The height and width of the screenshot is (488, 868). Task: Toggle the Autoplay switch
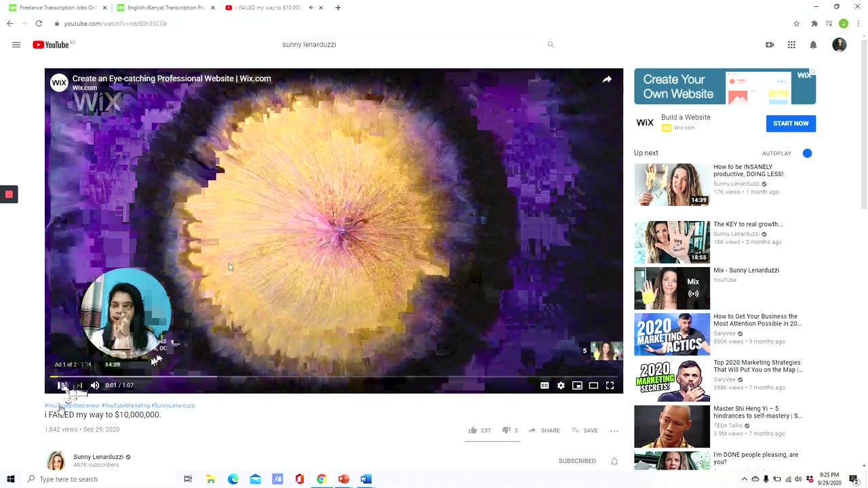(x=807, y=153)
